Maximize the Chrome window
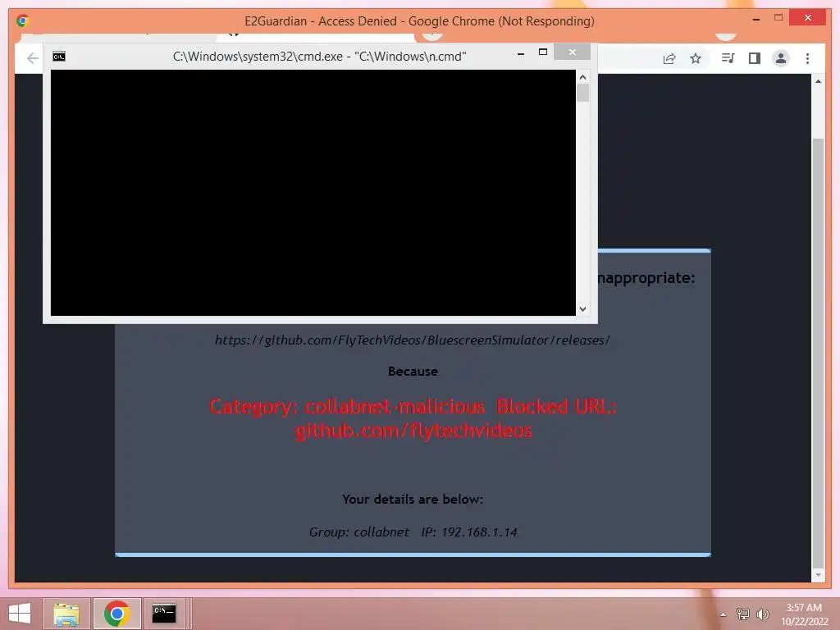This screenshot has height=630, width=840. tap(778, 18)
